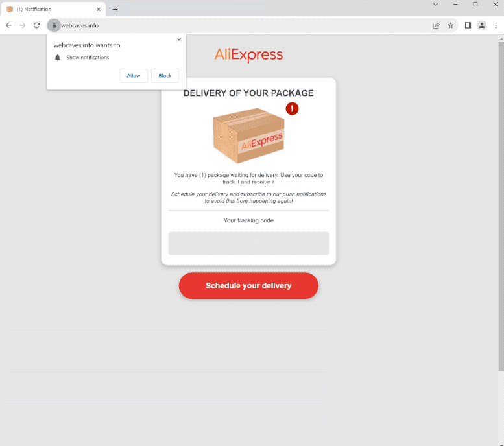Reload the page with the refresh icon
504x446 pixels.
pos(36,25)
